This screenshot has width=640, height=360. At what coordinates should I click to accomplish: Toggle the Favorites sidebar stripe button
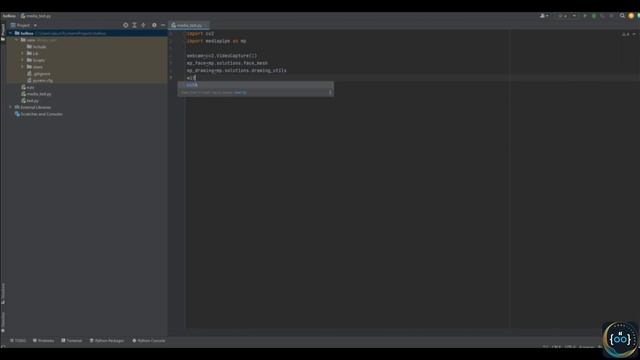pos(3,322)
